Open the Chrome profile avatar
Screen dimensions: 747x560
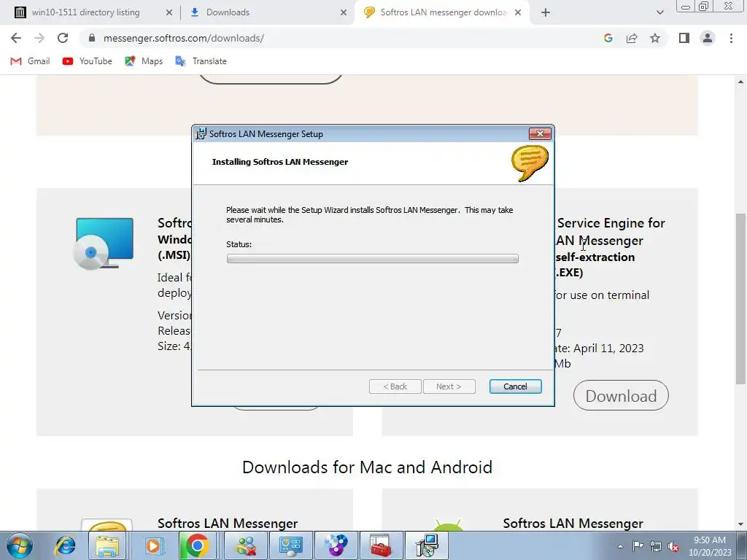(708, 38)
